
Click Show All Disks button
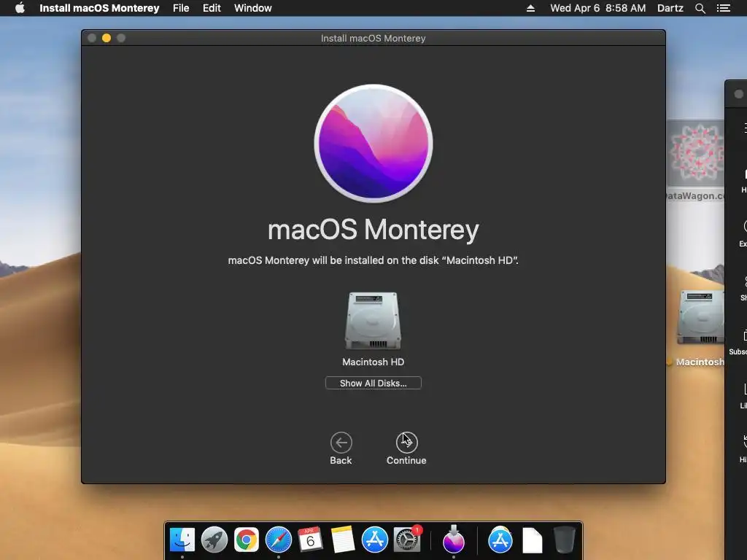[x=373, y=383]
